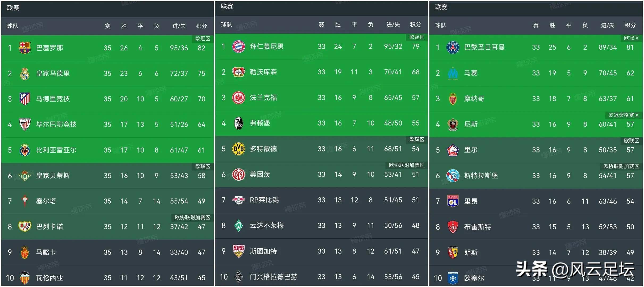This screenshot has height=287, width=644.
Task: Click the AS Monaco club crest
Action: (x=453, y=99)
